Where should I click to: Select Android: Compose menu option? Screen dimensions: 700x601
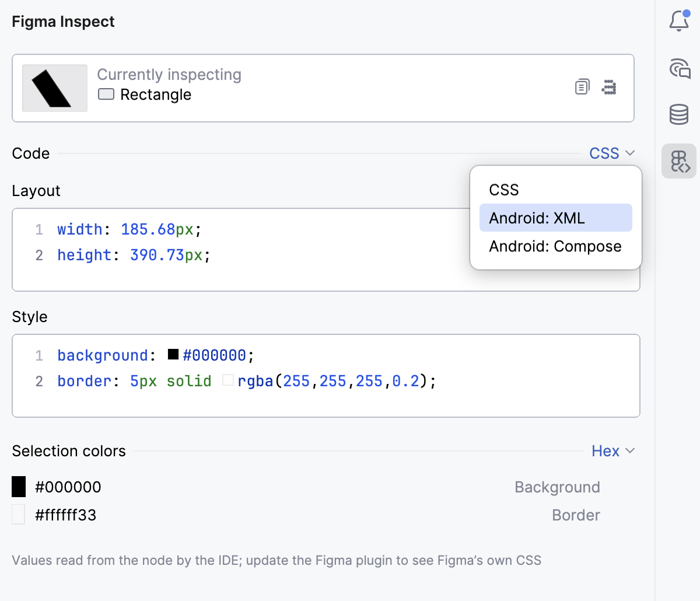pos(556,246)
